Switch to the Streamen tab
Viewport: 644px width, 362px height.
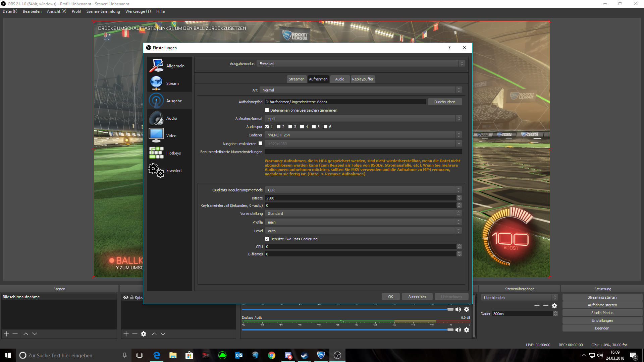tap(296, 79)
